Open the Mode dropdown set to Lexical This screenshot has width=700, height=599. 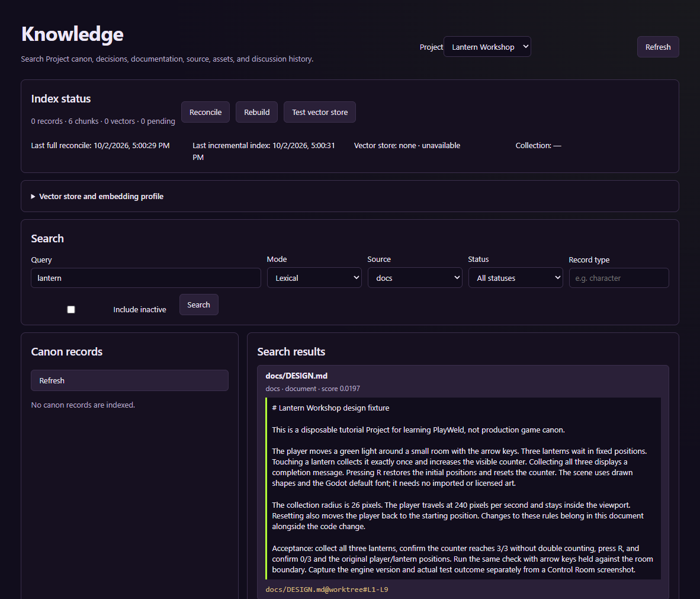[x=314, y=278]
